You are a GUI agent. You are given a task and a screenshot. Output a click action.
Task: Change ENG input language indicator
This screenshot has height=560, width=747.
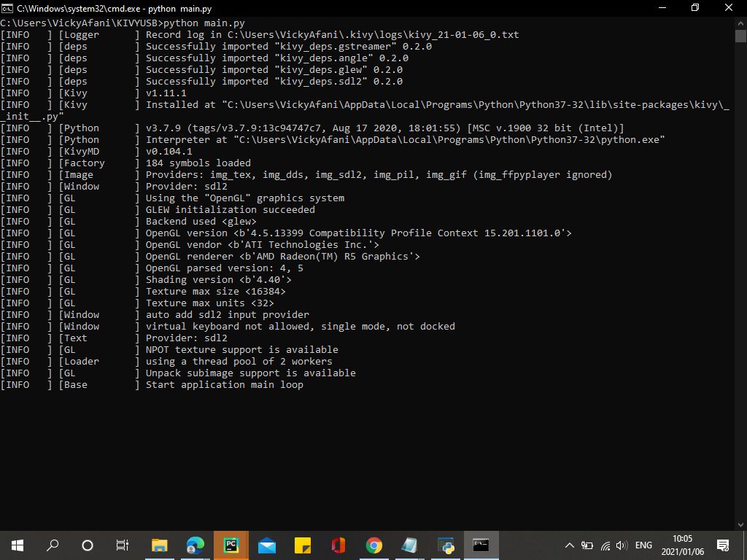pyautogui.click(x=643, y=545)
